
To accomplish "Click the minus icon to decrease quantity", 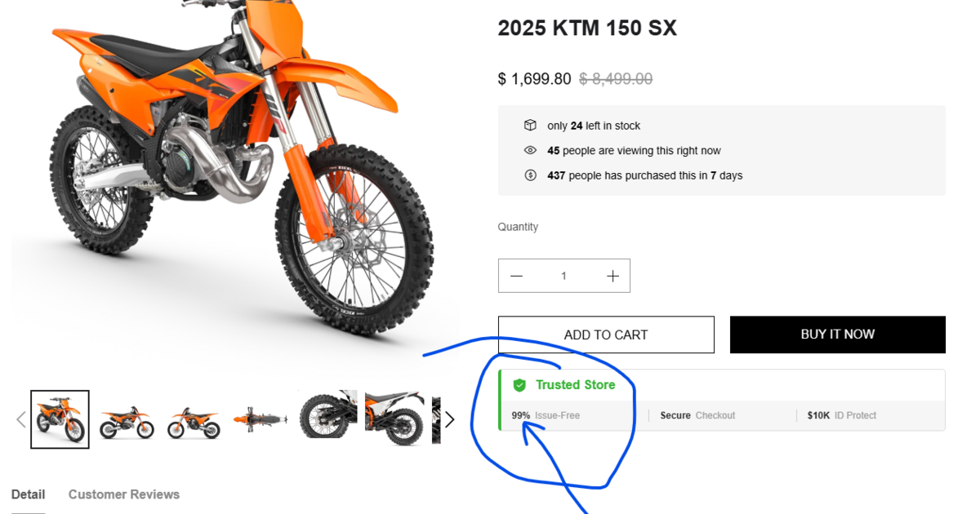I will (x=516, y=275).
